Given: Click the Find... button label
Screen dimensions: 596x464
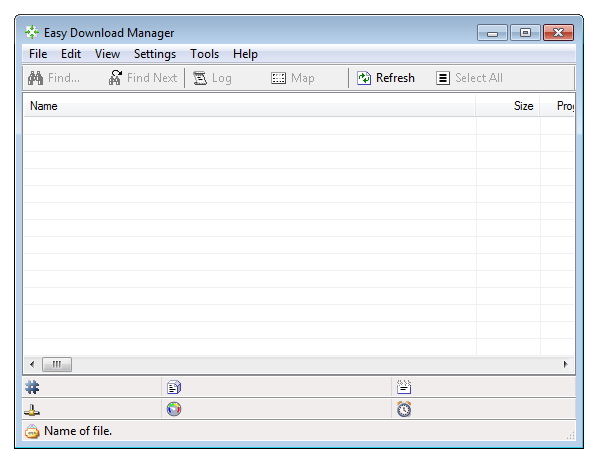Looking at the screenshot, I should 64,78.
